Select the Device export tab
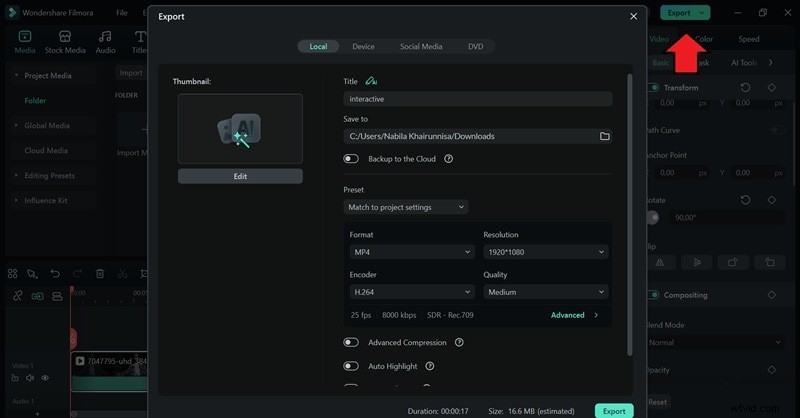The width and height of the screenshot is (800, 418). pos(363,46)
